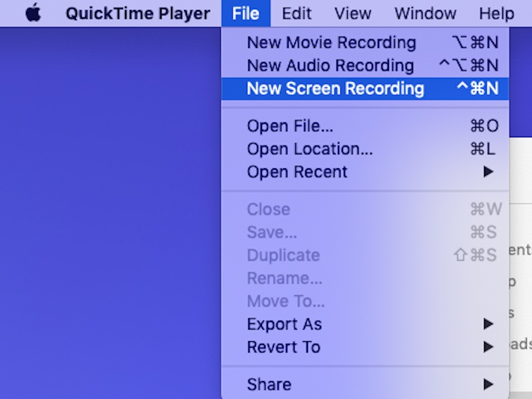532x399 pixels.
Task: Expand the Share submenu
Action: (x=269, y=384)
